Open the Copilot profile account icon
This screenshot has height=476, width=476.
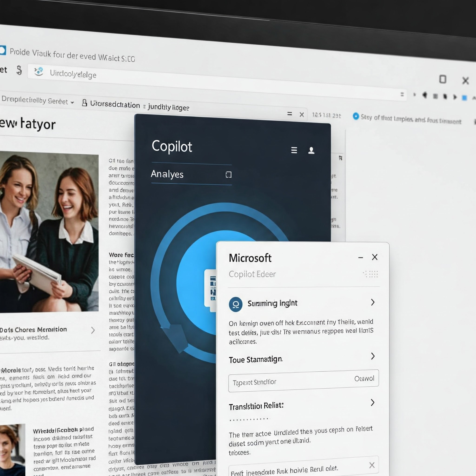(311, 150)
